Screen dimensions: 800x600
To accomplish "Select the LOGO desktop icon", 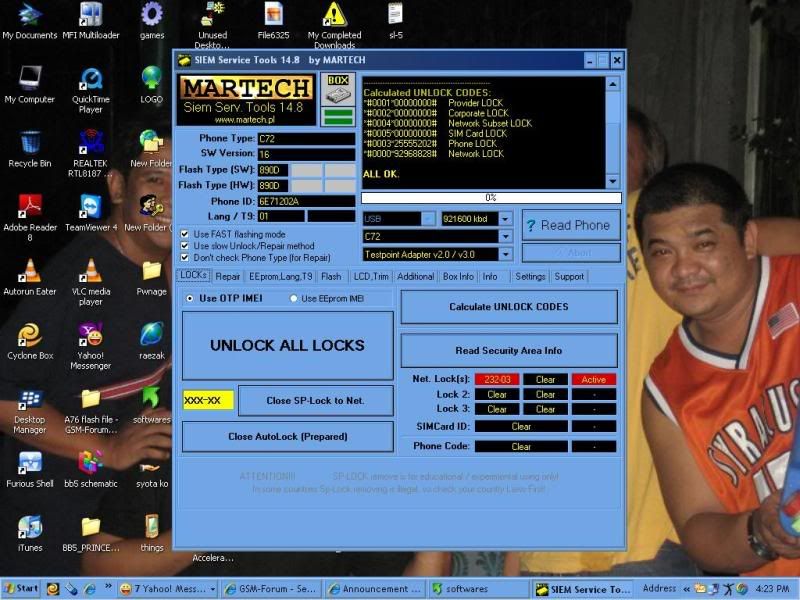I will (152, 85).
